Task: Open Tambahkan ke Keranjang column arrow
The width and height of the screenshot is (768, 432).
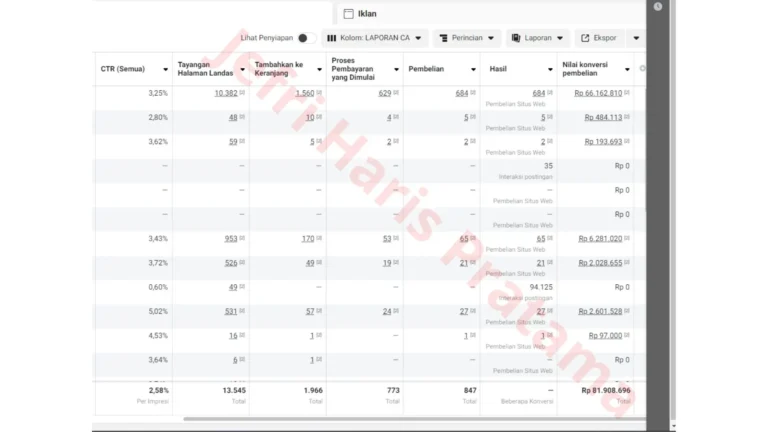Action: [x=320, y=69]
